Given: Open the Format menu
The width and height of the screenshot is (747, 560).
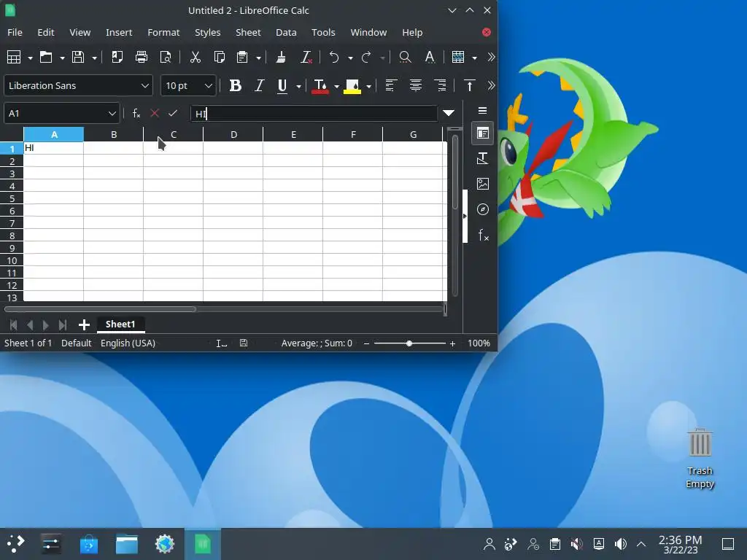Looking at the screenshot, I should click(x=163, y=32).
